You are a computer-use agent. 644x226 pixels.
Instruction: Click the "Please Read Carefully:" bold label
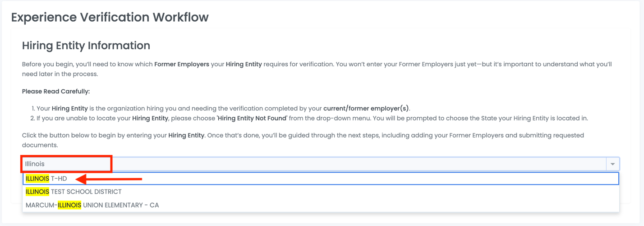(x=56, y=92)
